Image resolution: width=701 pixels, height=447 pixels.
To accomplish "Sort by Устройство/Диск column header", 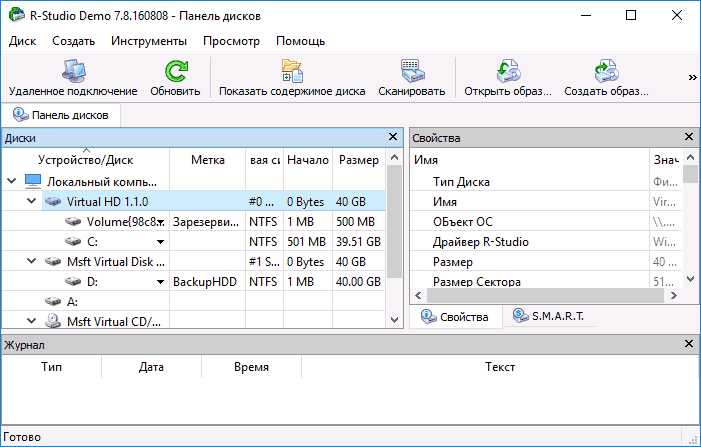I will click(x=85, y=160).
